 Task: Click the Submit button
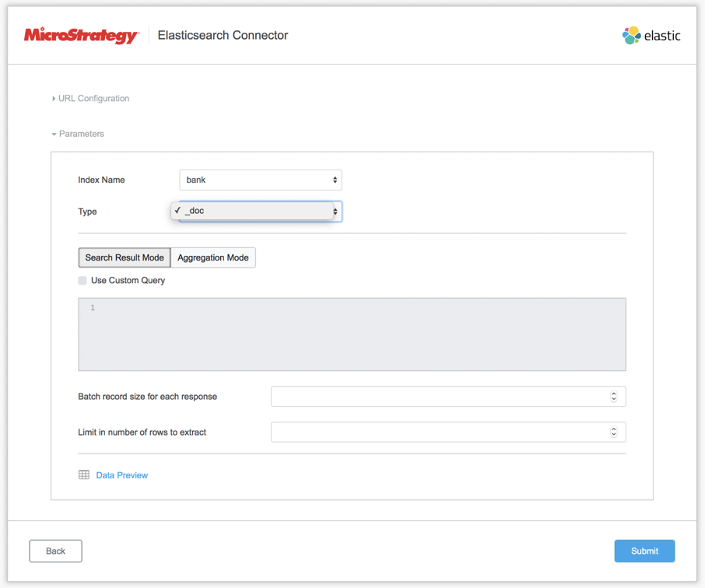[x=644, y=551]
